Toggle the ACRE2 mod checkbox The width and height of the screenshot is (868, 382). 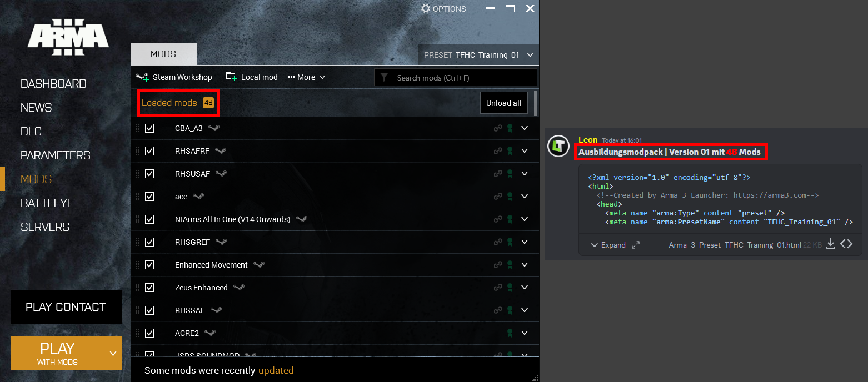149,333
